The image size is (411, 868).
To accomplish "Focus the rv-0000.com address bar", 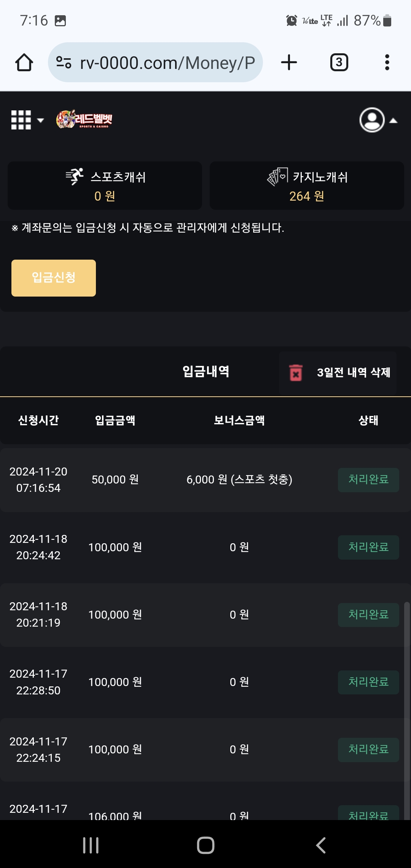I will pos(167,62).
